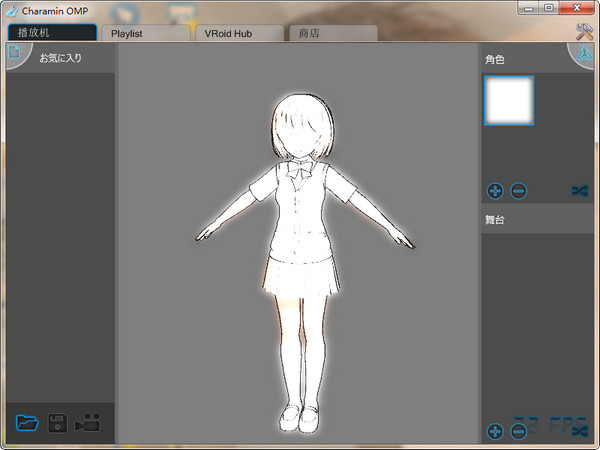The image size is (600, 450).
Task: Click the video camera record icon
Action: (x=88, y=423)
